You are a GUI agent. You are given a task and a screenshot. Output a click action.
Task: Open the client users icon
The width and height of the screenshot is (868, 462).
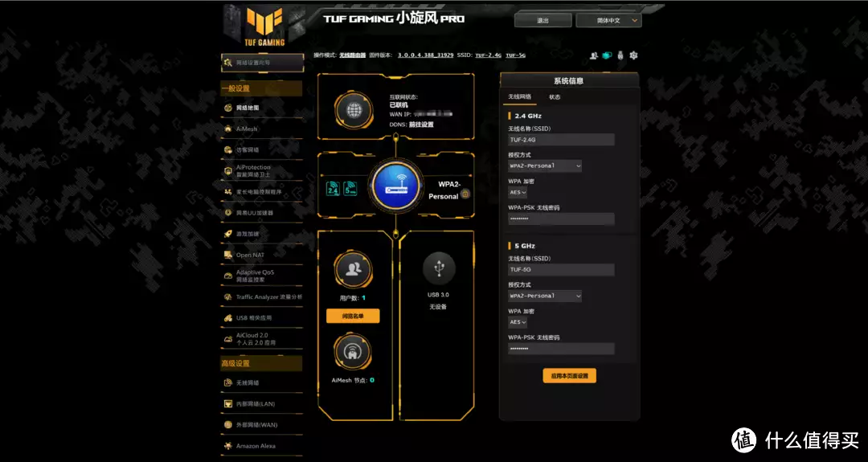click(353, 269)
